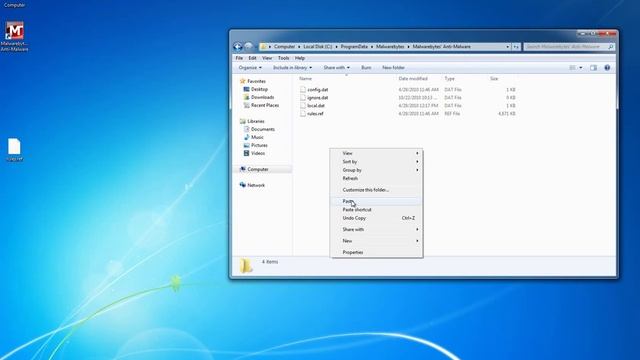
Task: Click Local Disk (C:) in address path
Action: pos(318,47)
